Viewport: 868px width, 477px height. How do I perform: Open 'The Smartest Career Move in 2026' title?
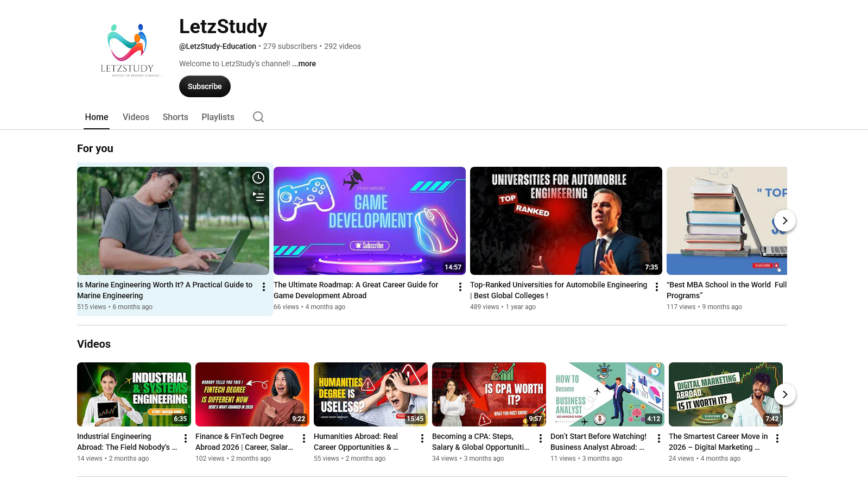pyautogui.click(x=718, y=442)
